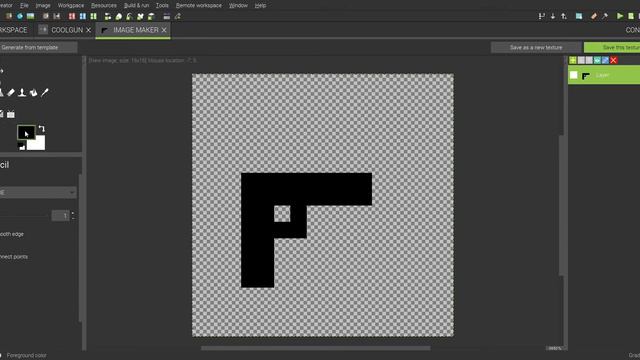
Task: Click the red Delete layer icon
Action: [x=613, y=60]
